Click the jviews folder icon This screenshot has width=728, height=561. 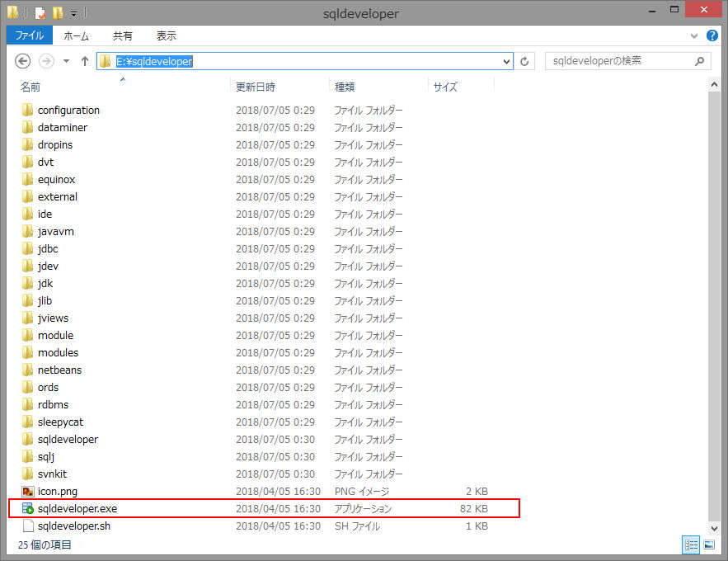[27, 318]
